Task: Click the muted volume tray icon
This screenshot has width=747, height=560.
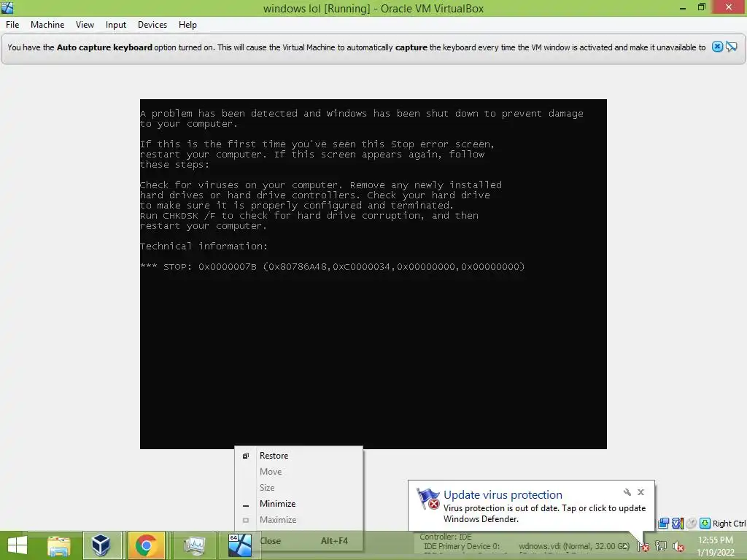Action: tap(678, 545)
